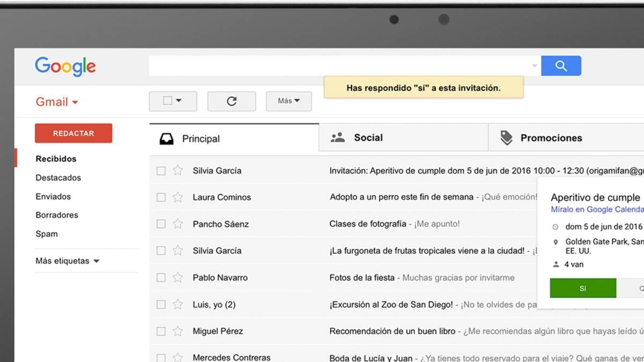Star the Luis, yo (2) conversation

(x=178, y=305)
